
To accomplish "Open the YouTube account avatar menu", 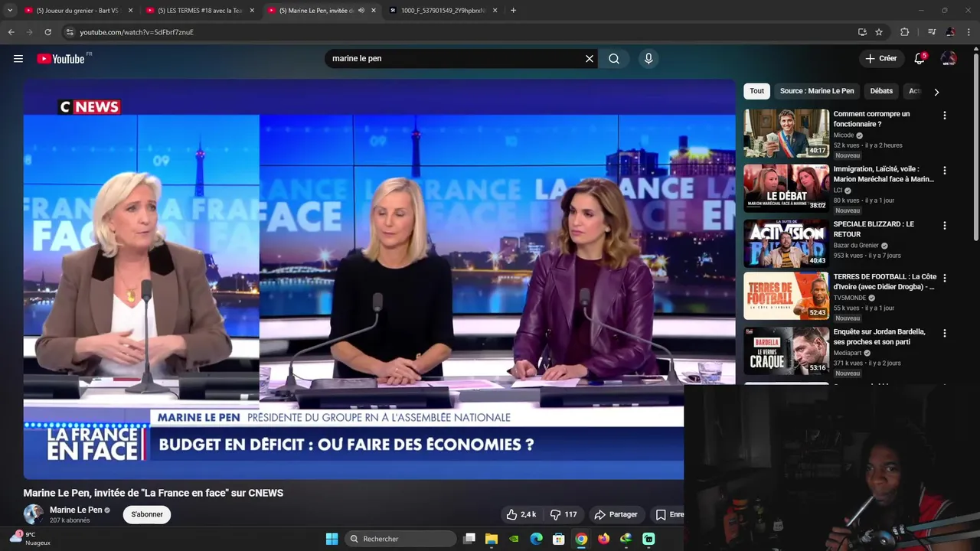I will (x=949, y=58).
